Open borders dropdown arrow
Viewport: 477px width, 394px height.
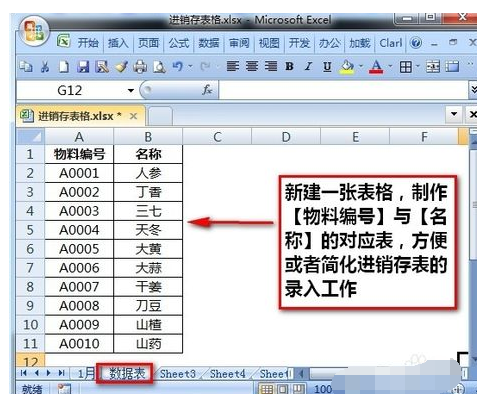click(418, 66)
